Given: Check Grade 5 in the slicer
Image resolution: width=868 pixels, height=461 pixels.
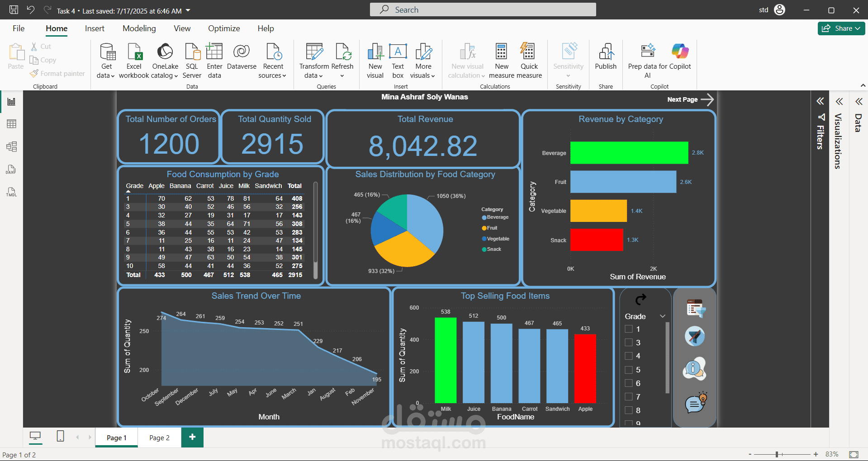Looking at the screenshot, I should point(629,369).
